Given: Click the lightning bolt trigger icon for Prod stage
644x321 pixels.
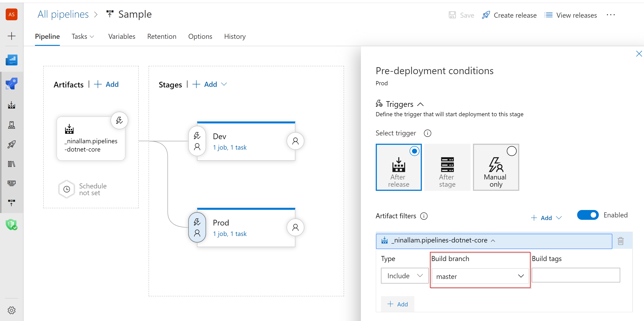Looking at the screenshot, I should (x=197, y=221).
